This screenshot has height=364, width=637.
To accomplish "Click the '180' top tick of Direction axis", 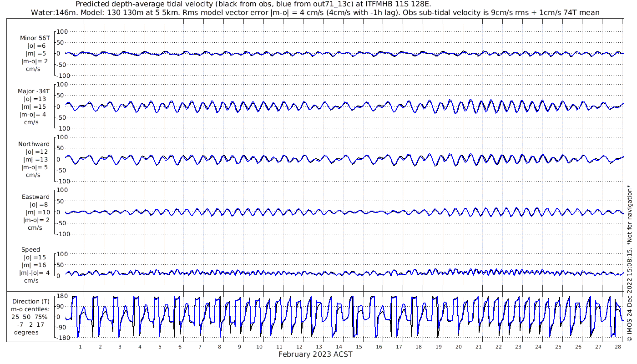I will point(62,296).
